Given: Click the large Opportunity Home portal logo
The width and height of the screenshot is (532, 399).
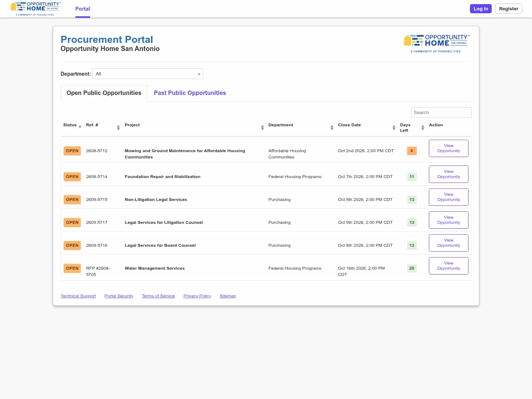Looking at the screenshot, I should [437, 44].
